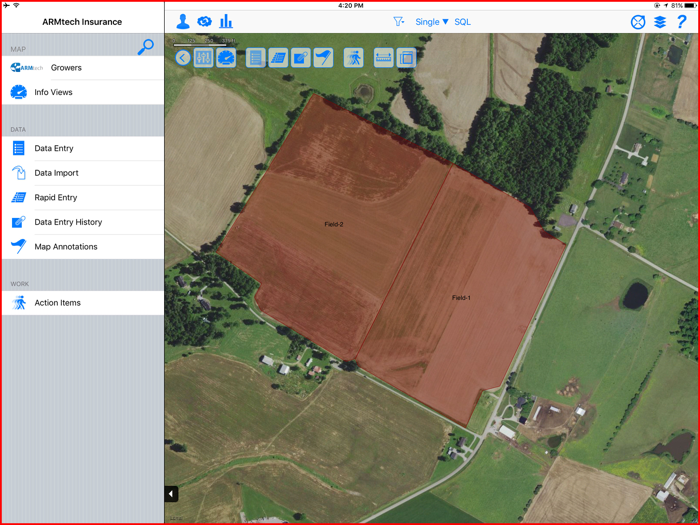Select Data Entry in the sidebar
Image resolution: width=700 pixels, height=525 pixels.
coord(83,148)
